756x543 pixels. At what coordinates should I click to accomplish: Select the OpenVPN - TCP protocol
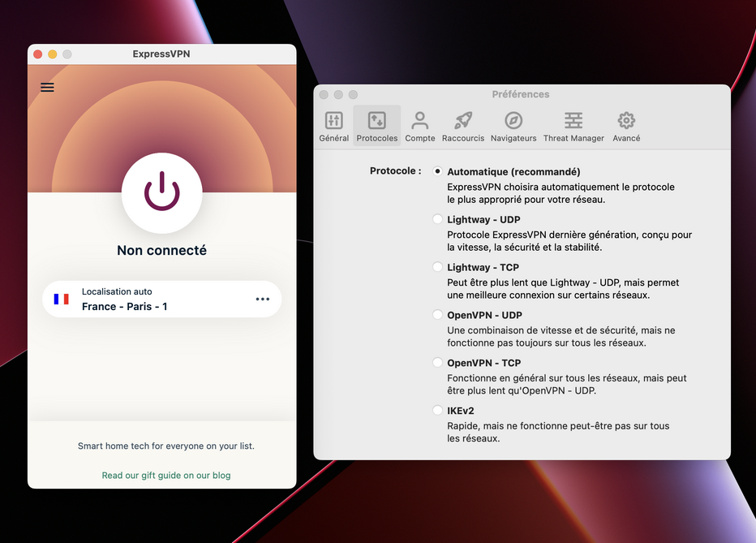coord(437,362)
